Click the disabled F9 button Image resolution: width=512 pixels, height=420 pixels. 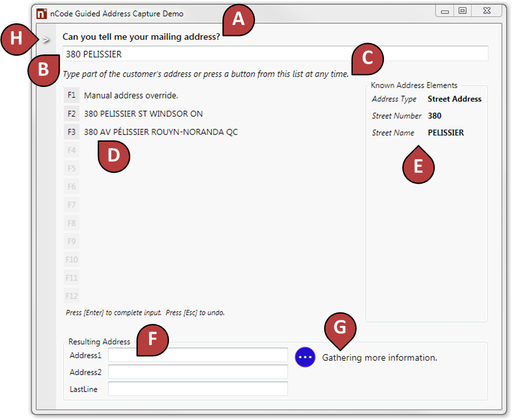(72, 242)
